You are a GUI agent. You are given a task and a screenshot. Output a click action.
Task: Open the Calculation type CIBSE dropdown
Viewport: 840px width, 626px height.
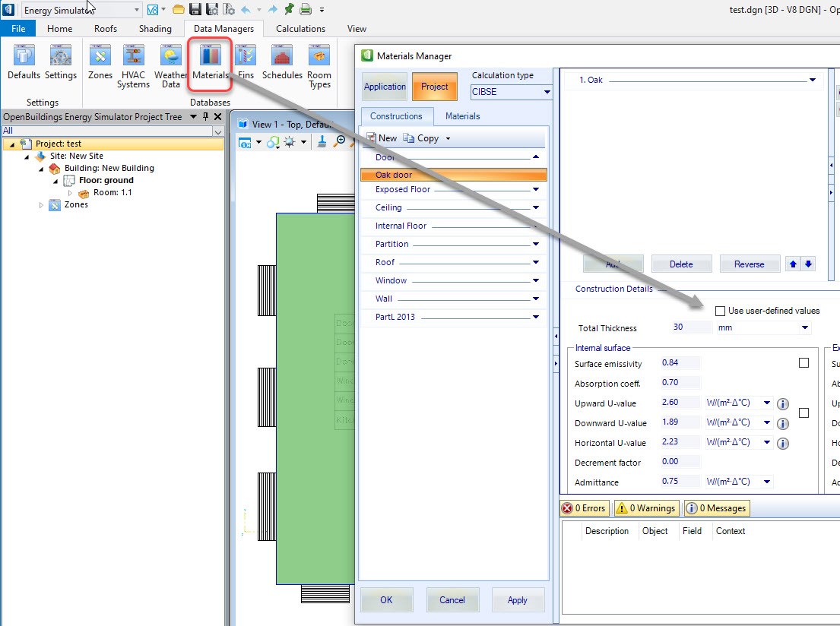click(x=547, y=92)
